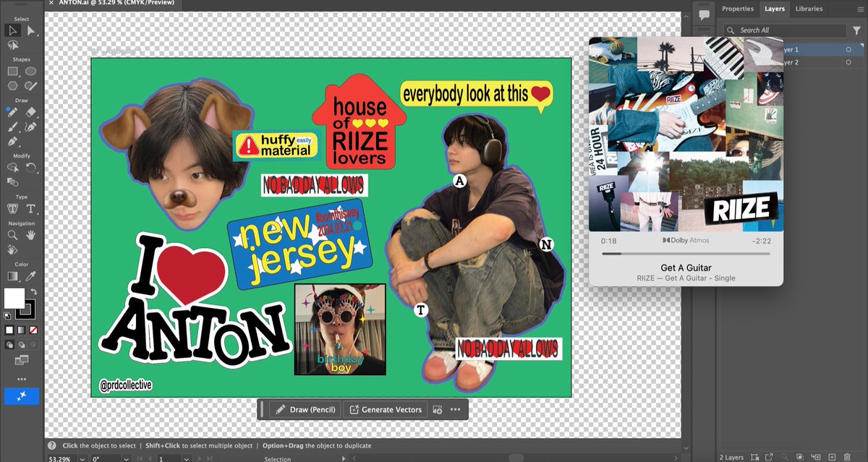Screen dimensions: 868x462
Task: Select the Zoom magnifier tool
Action: click(12, 235)
